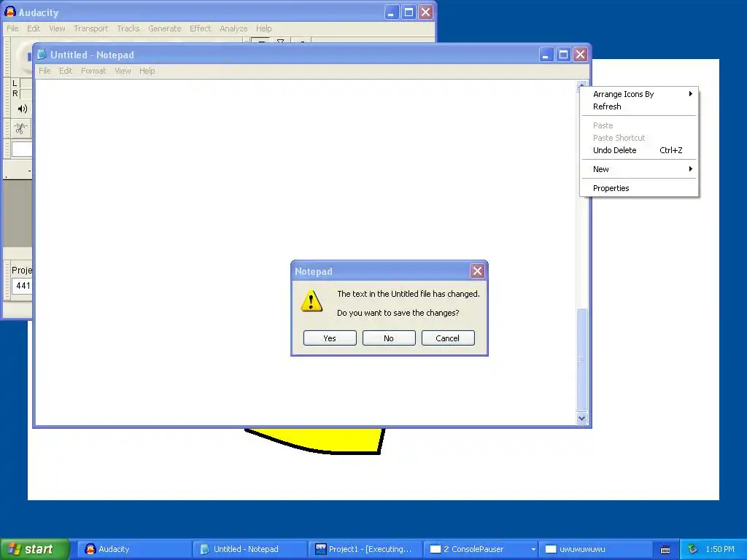The image size is (747, 560).
Task: Expand the Arrange Icons By submenu
Action: (639, 94)
